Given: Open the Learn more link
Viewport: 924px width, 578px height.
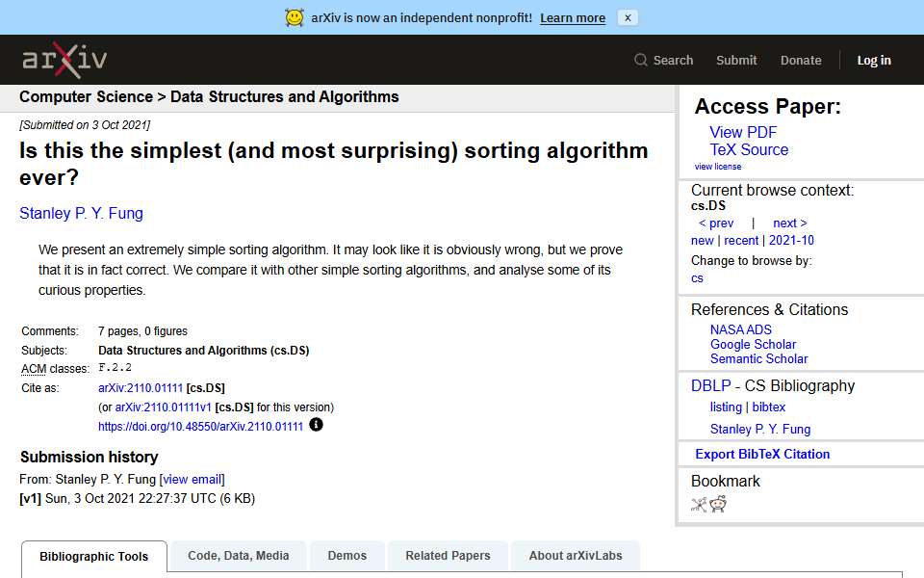Looking at the screenshot, I should [x=572, y=17].
